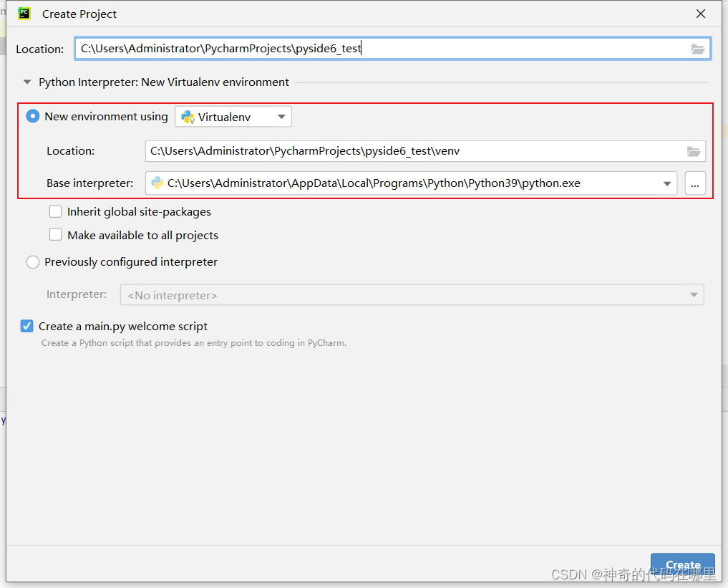Uncheck Create a main.py welcome script
Screen dimensions: 728x588
pyautogui.click(x=26, y=326)
